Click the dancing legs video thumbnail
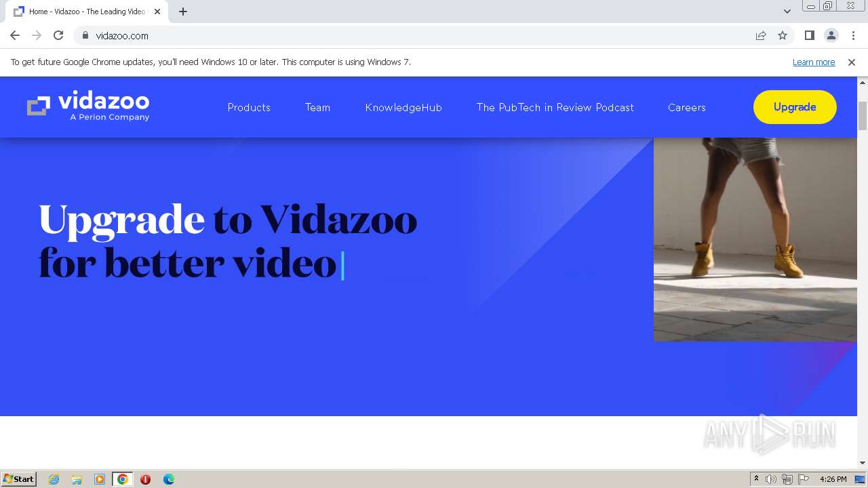The image size is (868, 488). pyautogui.click(x=755, y=239)
